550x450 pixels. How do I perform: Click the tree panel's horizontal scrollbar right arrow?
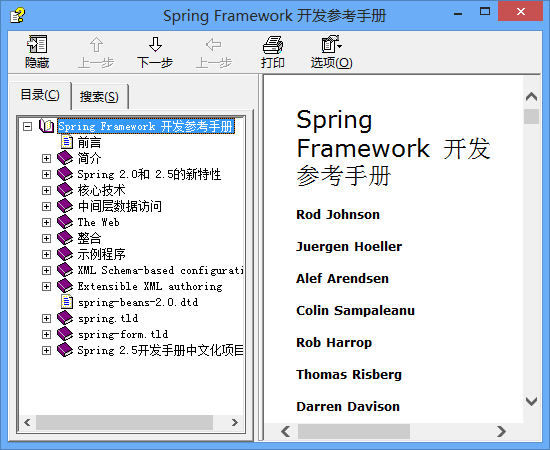pyautogui.click(x=235, y=422)
